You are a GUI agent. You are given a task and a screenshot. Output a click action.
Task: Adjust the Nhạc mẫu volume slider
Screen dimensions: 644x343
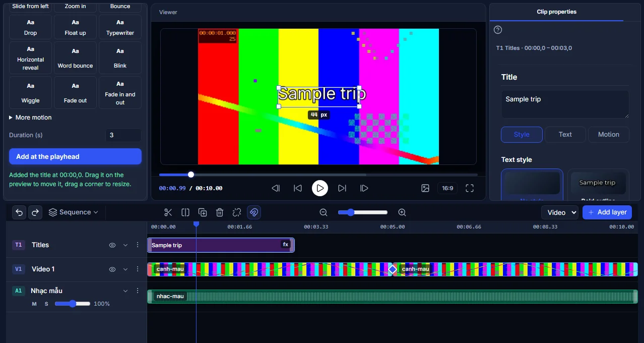point(73,304)
